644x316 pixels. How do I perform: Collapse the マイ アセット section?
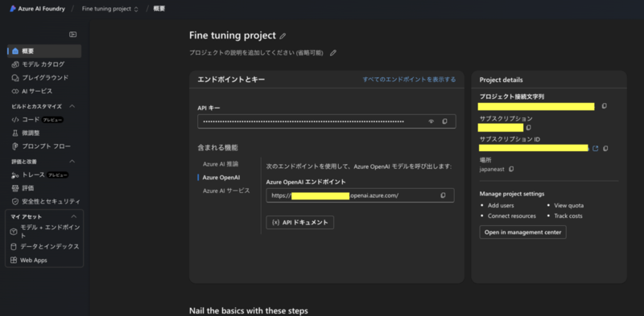click(74, 216)
